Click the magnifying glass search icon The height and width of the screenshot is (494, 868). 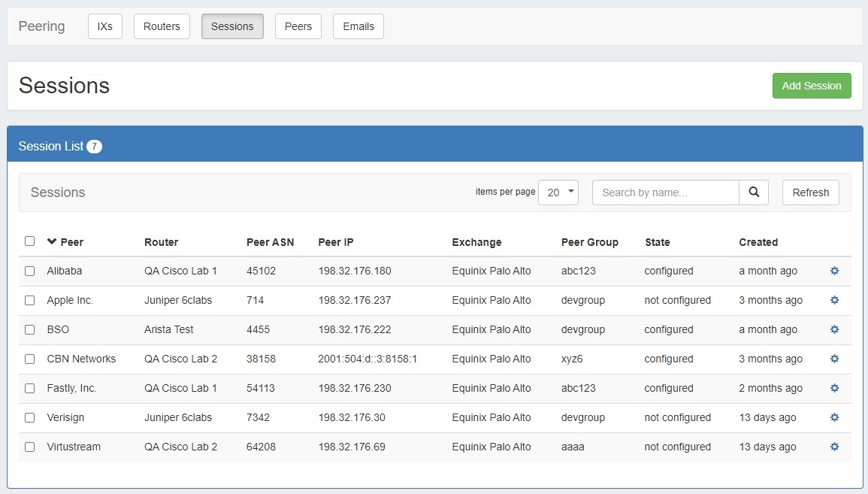point(753,192)
